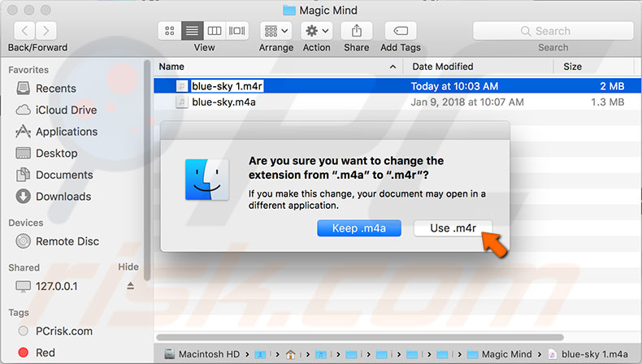Switch to gallery view
Screen dimensions: 642x364
click(x=237, y=31)
